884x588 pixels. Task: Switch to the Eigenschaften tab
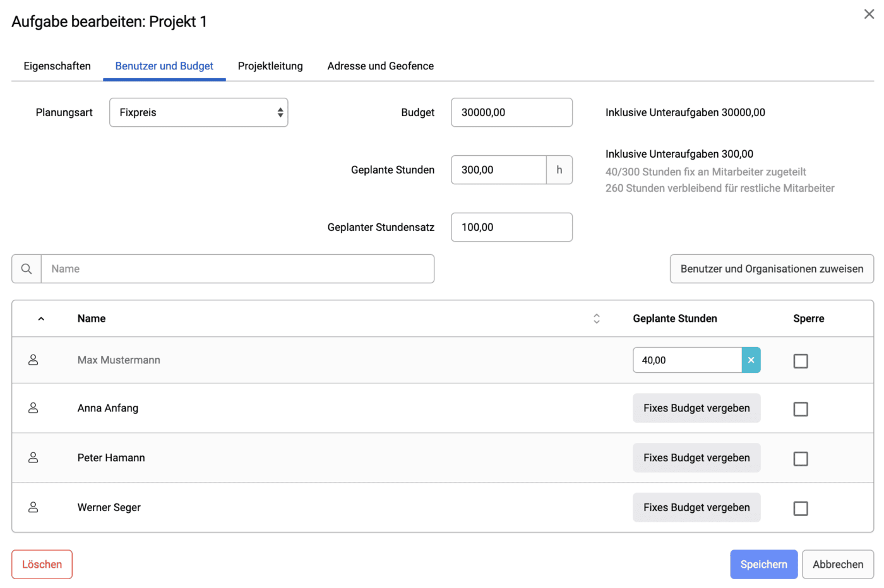pyautogui.click(x=57, y=66)
